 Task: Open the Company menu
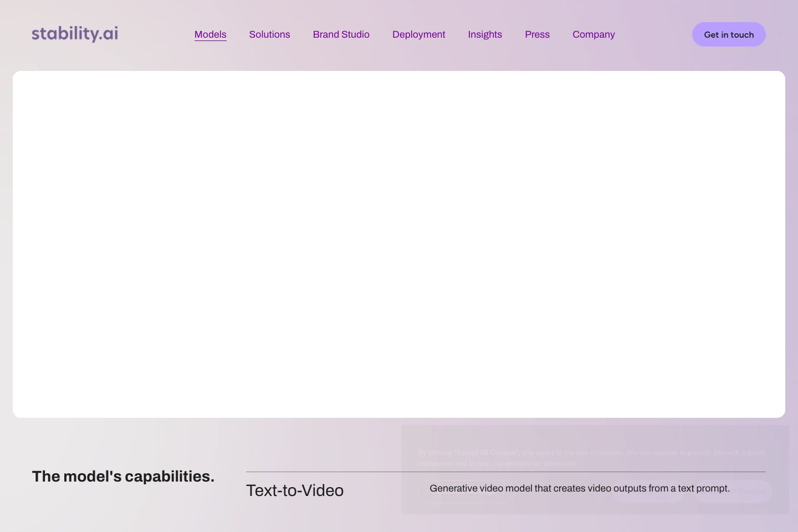[594, 34]
